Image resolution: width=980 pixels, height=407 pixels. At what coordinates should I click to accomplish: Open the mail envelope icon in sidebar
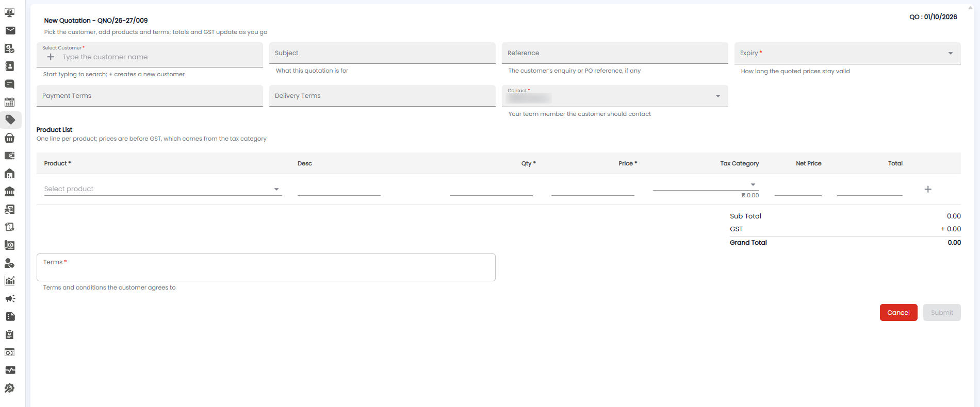[10, 30]
